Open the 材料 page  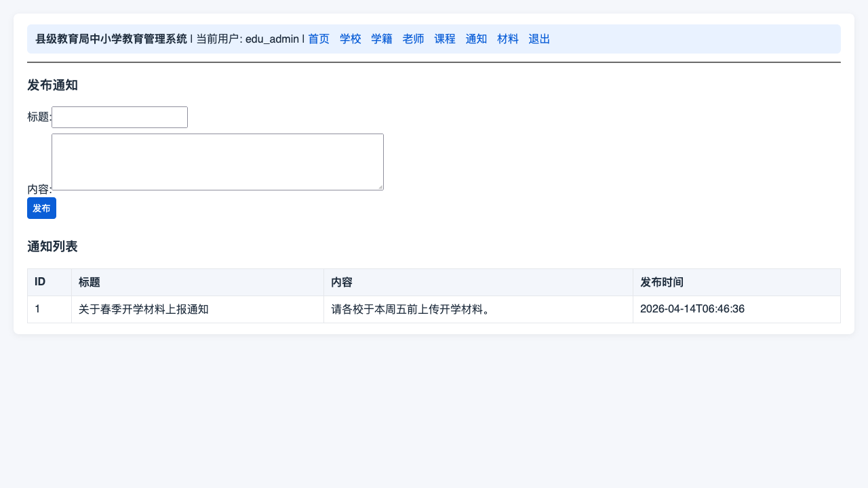click(508, 39)
